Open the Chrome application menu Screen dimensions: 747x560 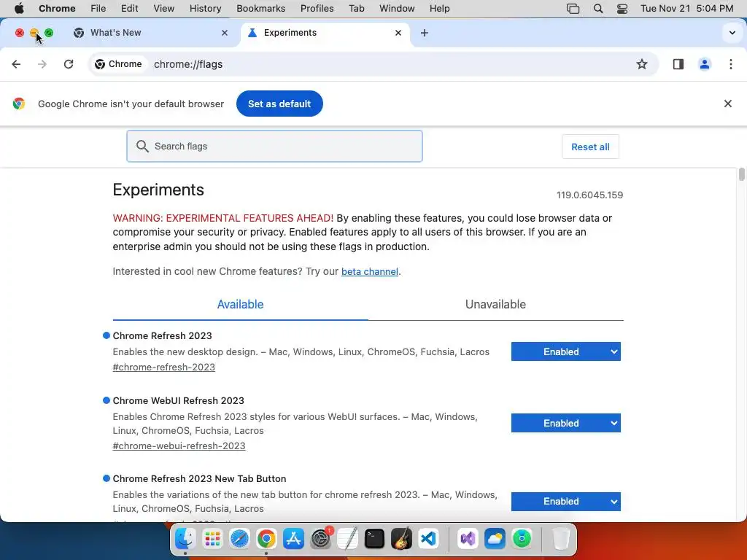pos(57,9)
